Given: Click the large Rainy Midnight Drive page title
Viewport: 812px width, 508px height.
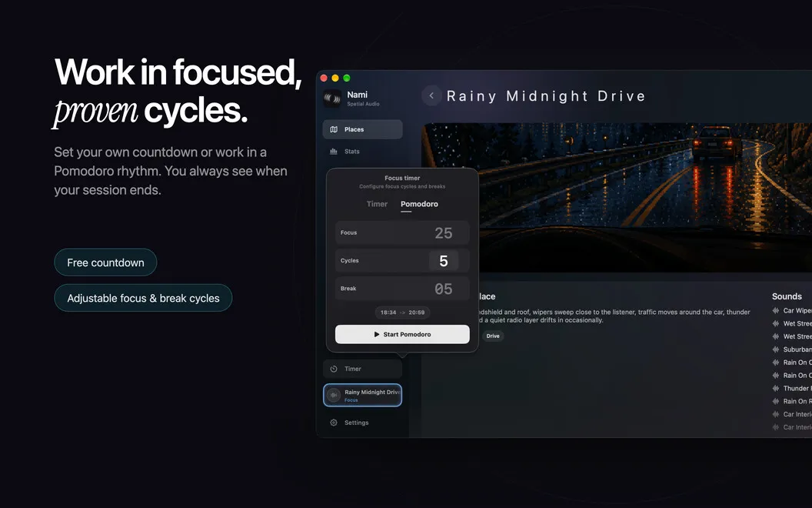Looking at the screenshot, I should point(546,96).
